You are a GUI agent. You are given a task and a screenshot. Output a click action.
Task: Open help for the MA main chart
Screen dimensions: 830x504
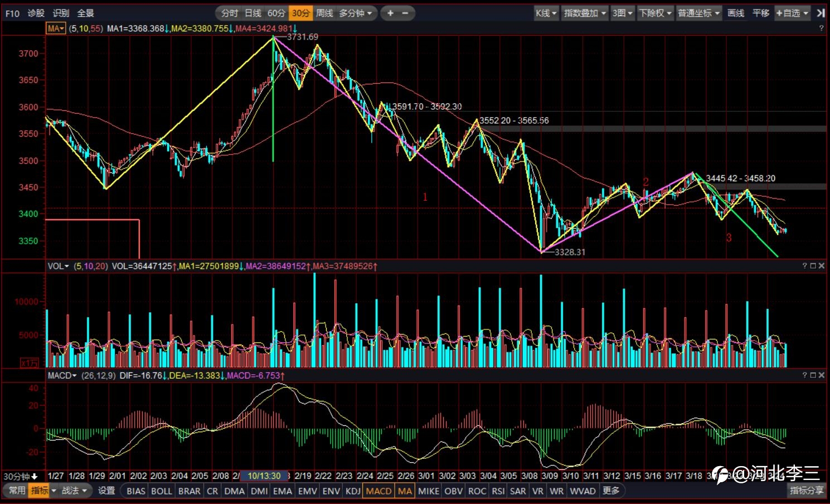point(821,28)
